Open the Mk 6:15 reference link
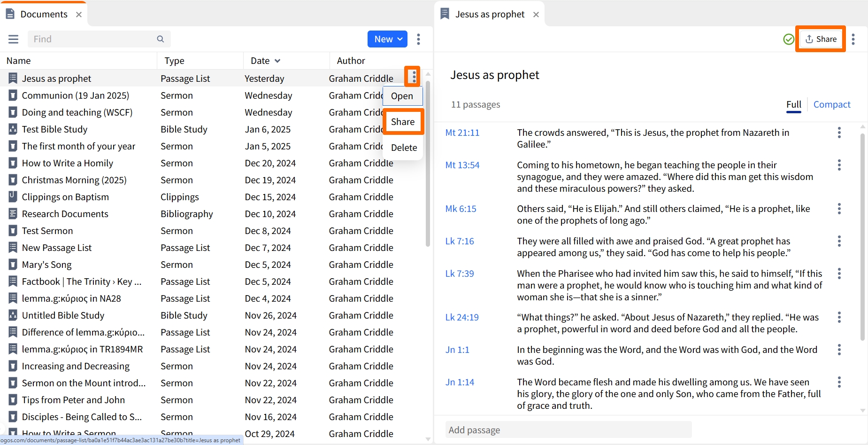This screenshot has height=445, width=868. pyautogui.click(x=461, y=209)
